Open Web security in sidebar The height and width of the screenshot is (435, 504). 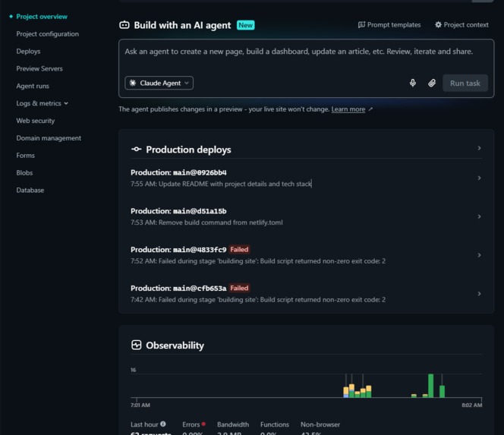(36, 121)
